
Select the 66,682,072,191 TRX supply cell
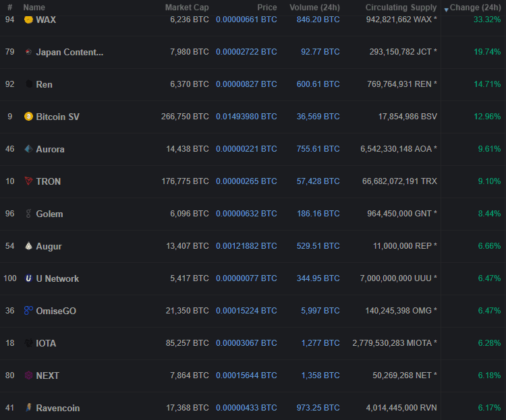(x=399, y=181)
